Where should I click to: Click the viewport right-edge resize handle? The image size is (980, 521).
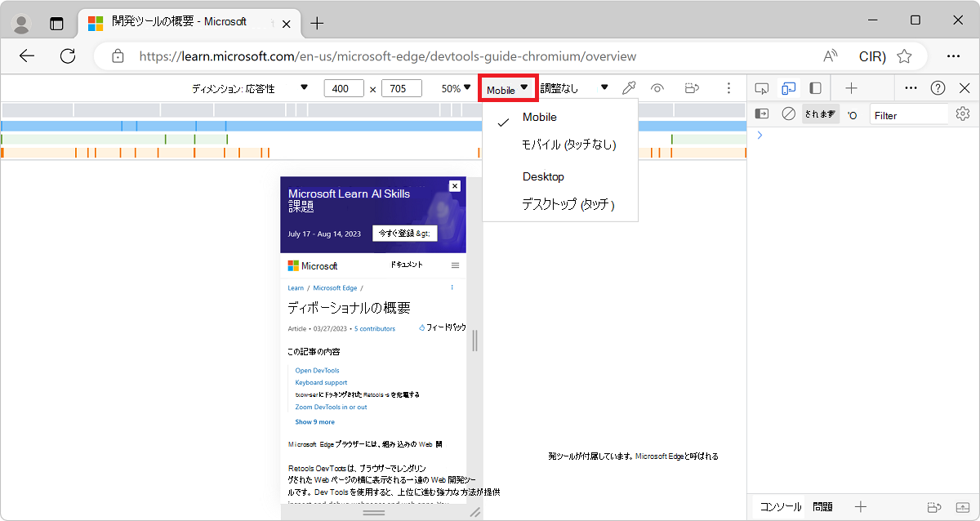474,340
